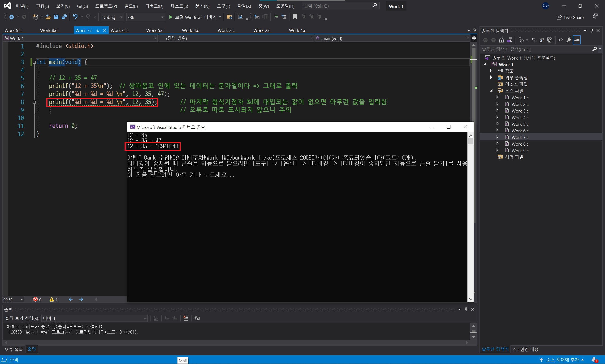The width and height of the screenshot is (605, 364).
Task: Click the Find in Files icon
Action: (229, 17)
